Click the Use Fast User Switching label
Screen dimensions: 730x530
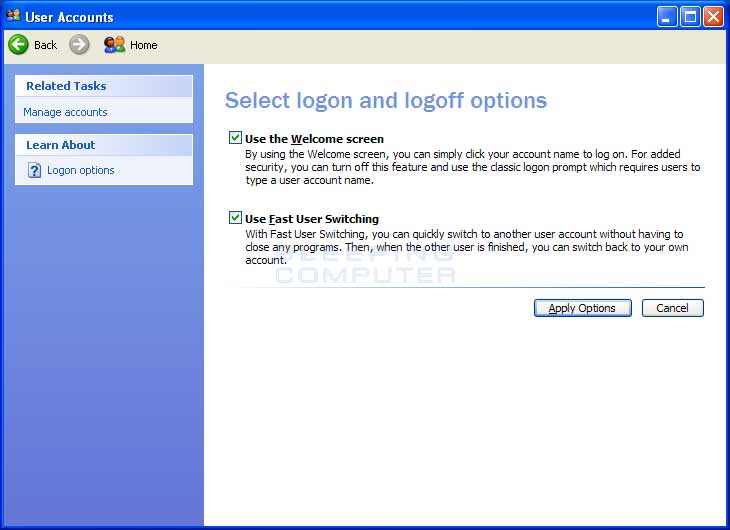point(312,219)
